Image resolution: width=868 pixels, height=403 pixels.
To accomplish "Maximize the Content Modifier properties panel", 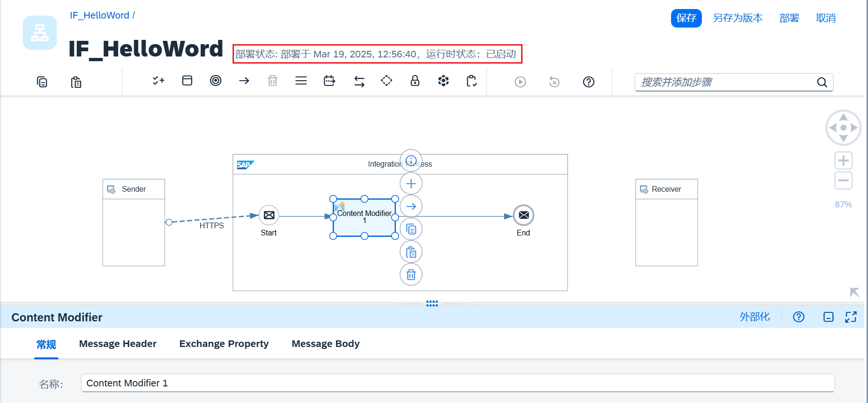I will [x=850, y=317].
